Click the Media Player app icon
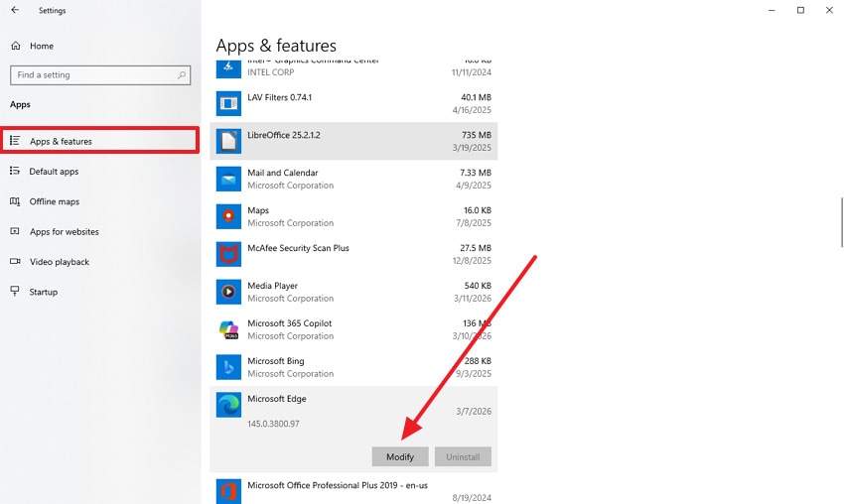 (228, 292)
